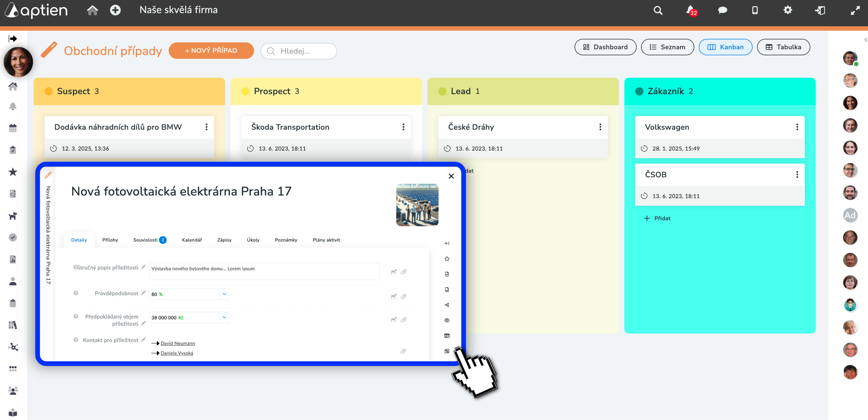Screen dimensions: 868x420
Task: Open the sidebar bell icon
Action: 13,106
